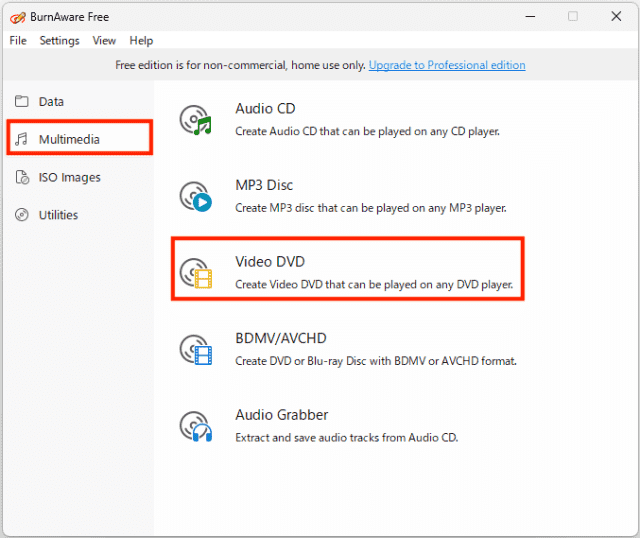This screenshot has width=640, height=538.
Task: Close the BurnAware Free window
Action: click(616, 17)
